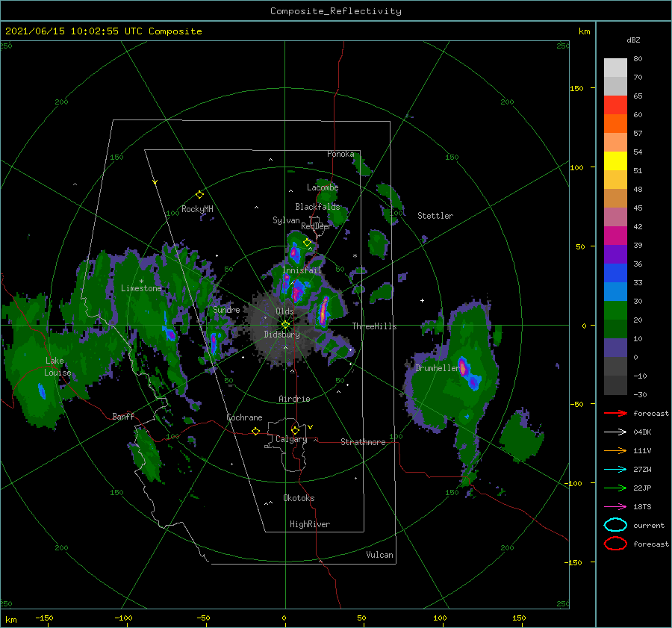The image size is (672, 628).
Task: Click the yellow diamond marker below Cochrane
Action: tap(255, 431)
